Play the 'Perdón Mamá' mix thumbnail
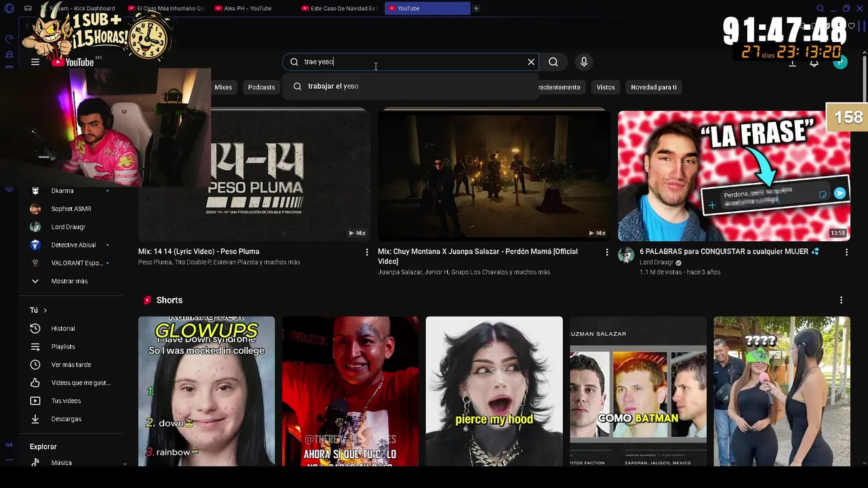 click(x=494, y=175)
